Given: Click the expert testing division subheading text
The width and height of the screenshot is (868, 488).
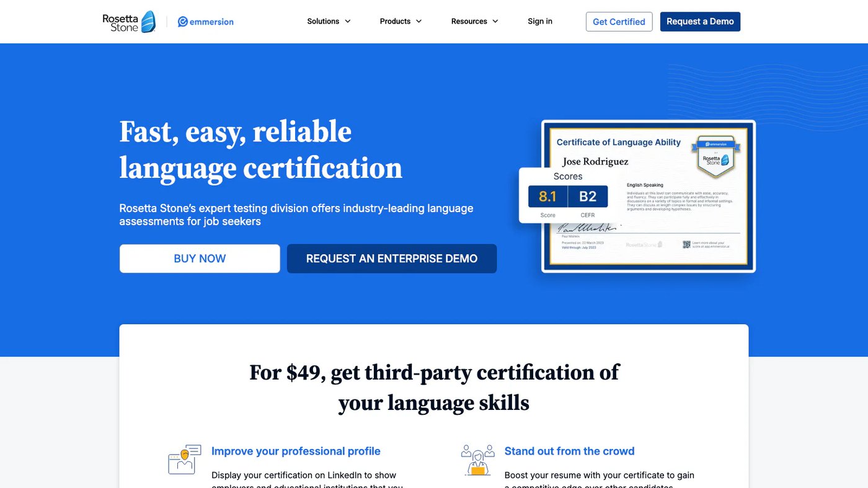Looking at the screenshot, I should pos(296,215).
